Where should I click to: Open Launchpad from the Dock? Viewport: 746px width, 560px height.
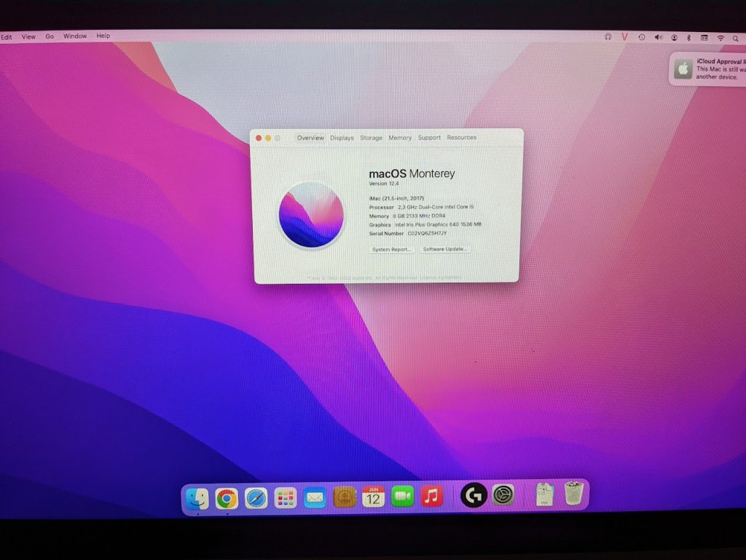tap(286, 498)
